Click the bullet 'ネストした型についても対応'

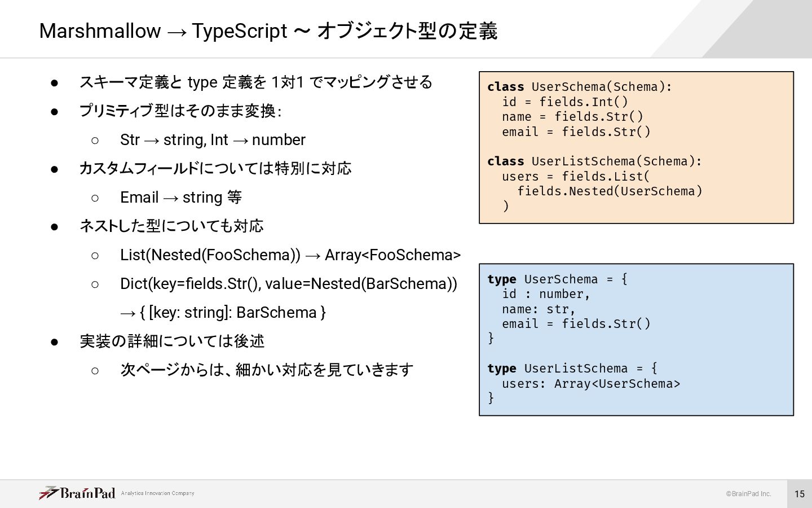[171, 226]
